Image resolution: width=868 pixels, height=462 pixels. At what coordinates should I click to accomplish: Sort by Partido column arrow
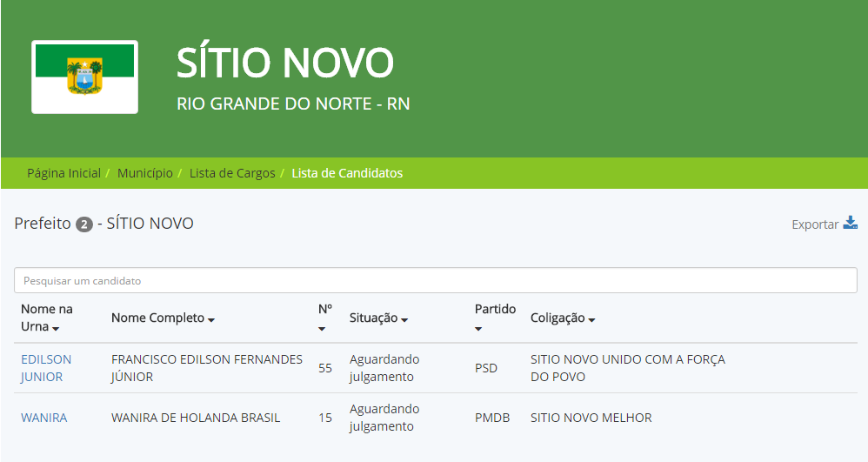tap(478, 328)
